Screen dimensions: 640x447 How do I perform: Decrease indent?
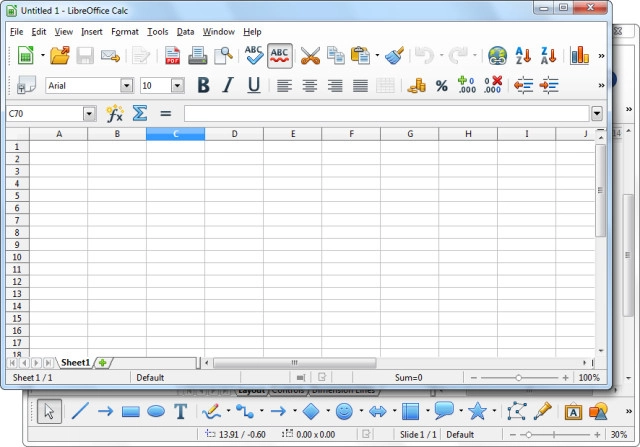524,85
